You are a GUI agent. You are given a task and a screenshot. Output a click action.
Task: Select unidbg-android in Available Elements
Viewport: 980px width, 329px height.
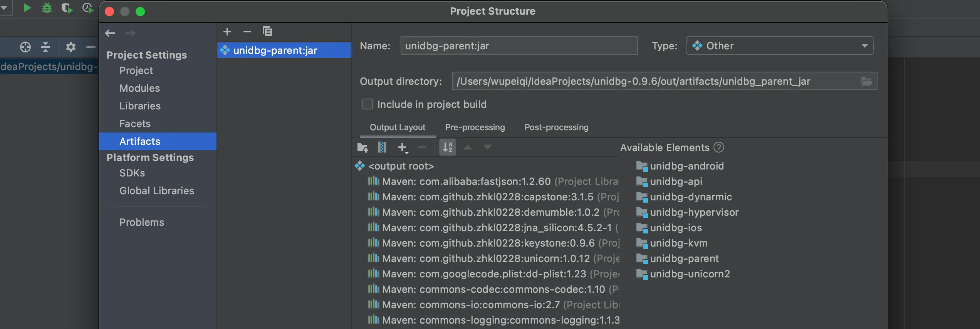(680, 166)
